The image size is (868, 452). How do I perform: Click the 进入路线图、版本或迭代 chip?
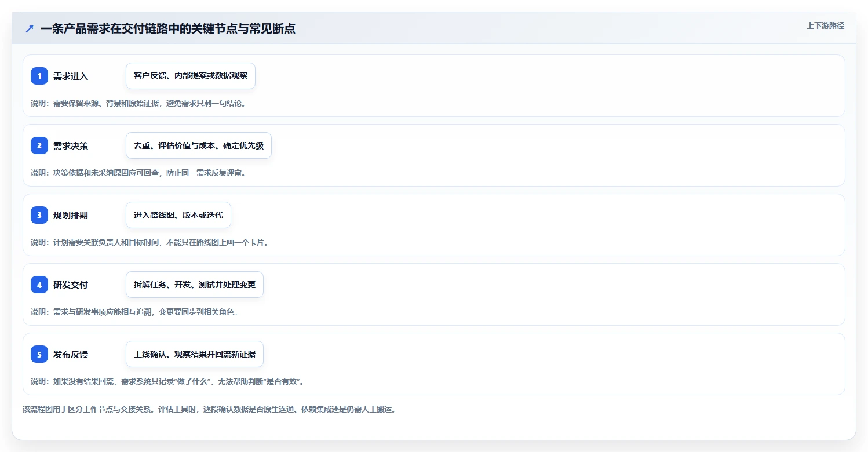(x=178, y=215)
